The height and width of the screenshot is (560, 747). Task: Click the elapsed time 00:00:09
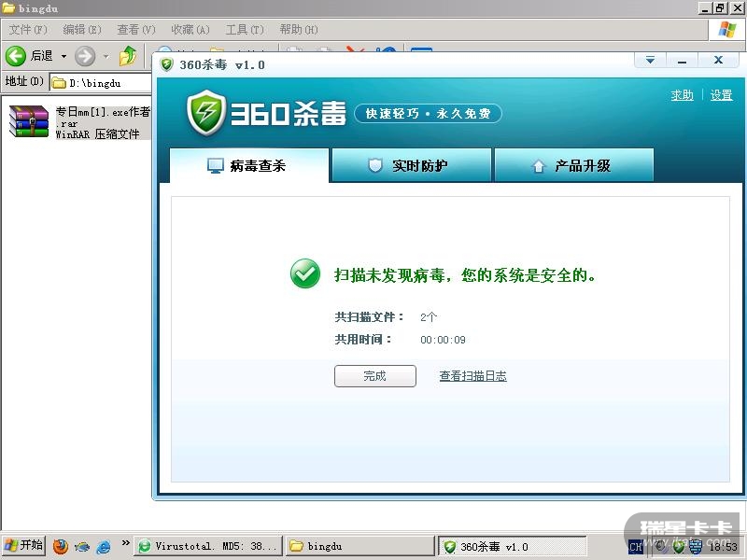443,340
